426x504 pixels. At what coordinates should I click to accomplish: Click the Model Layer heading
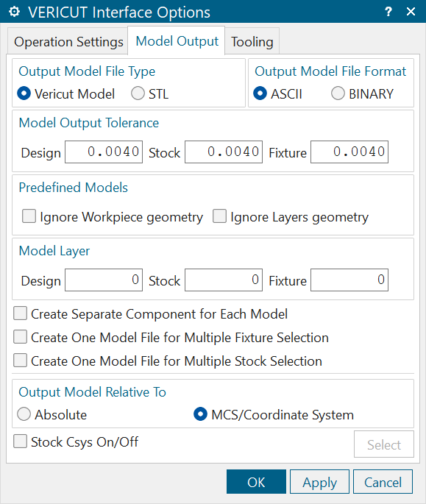click(54, 251)
